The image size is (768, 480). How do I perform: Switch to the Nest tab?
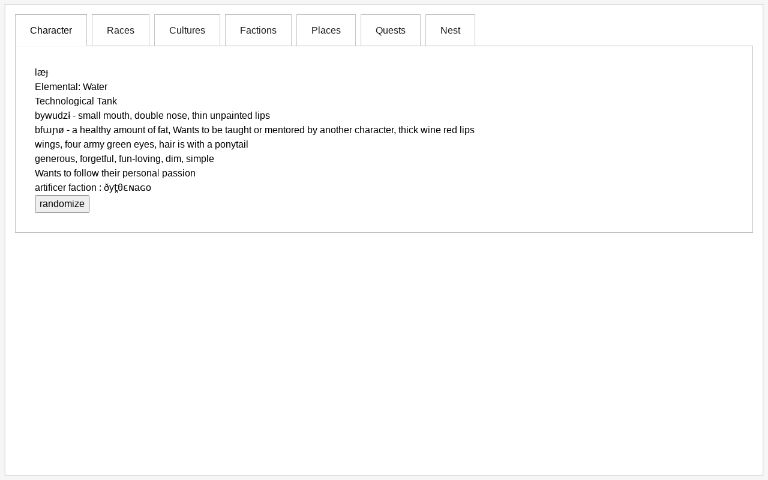coord(450,30)
